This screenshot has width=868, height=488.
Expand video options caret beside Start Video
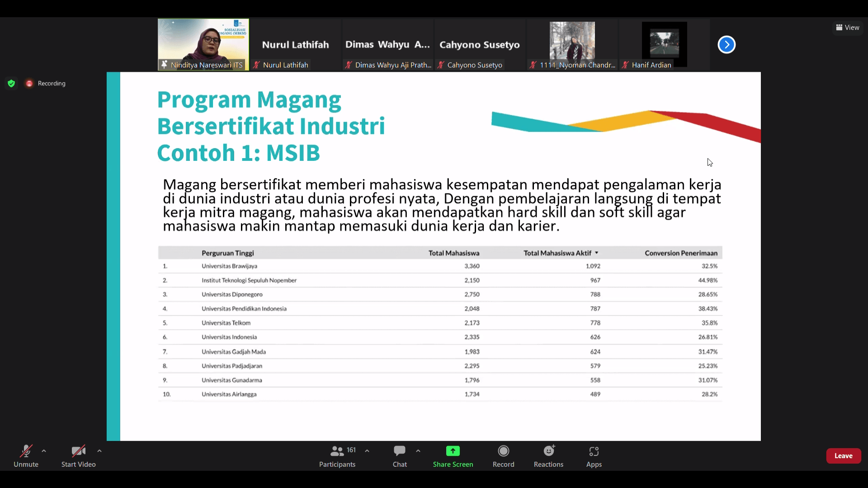point(99,451)
